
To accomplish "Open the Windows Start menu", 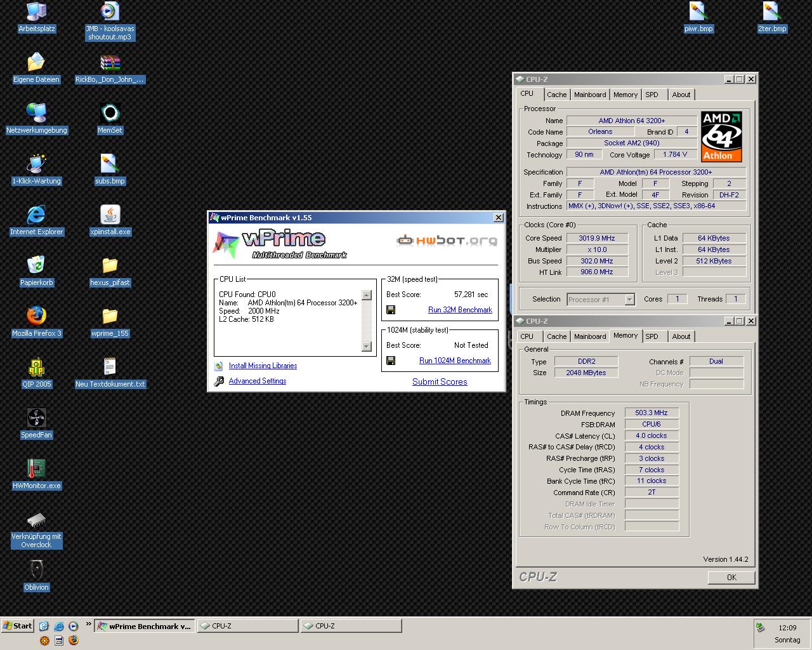I will [17, 626].
